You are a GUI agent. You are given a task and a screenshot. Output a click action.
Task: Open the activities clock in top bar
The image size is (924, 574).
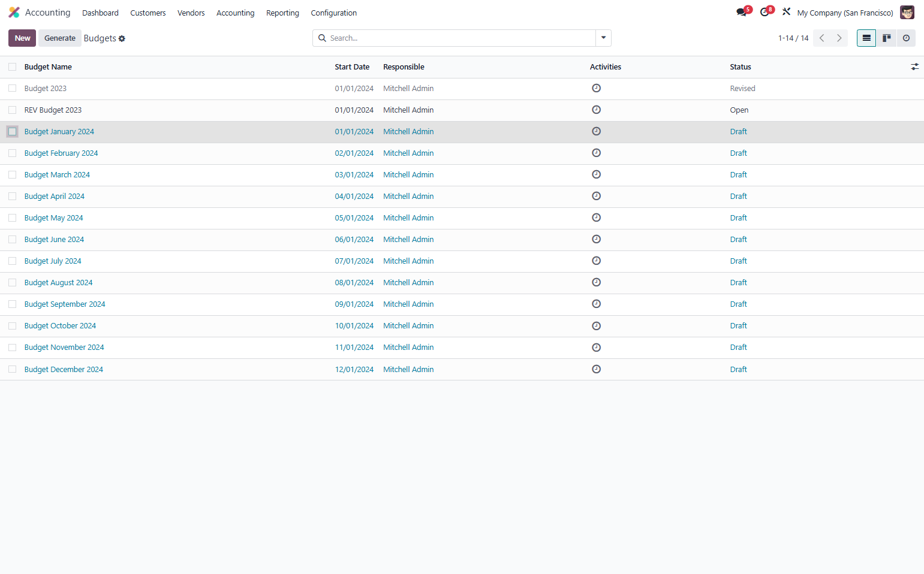point(766,12)
